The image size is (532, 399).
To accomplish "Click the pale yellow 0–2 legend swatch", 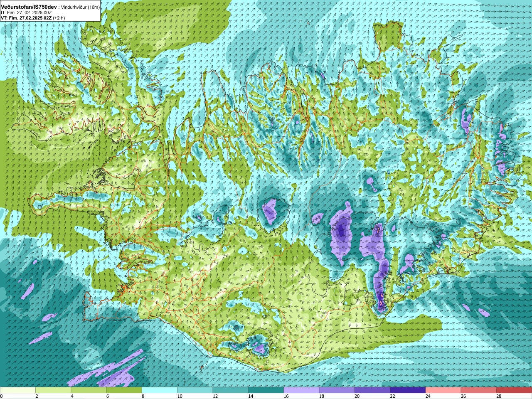I will 17,390.
